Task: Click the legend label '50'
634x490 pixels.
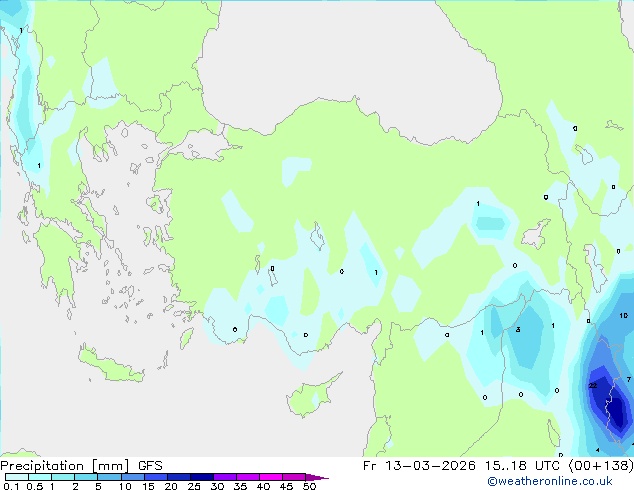Action: click(310, 486)
